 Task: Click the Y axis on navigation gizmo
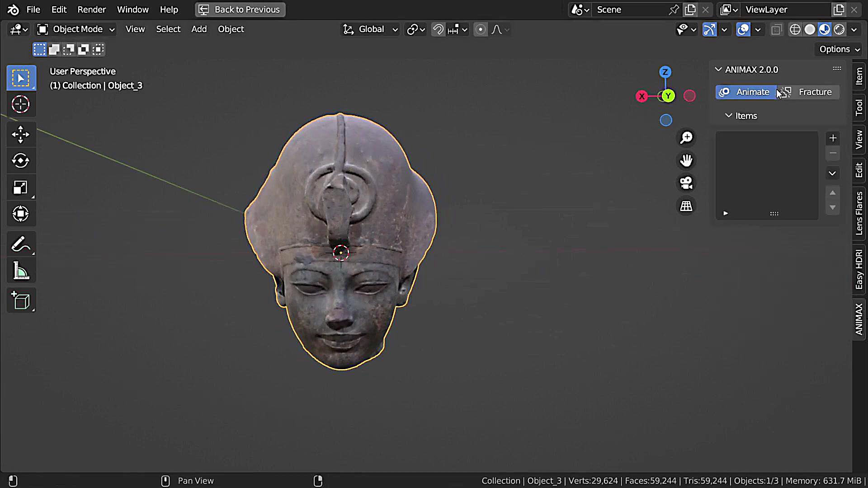[x=668, y=96]
